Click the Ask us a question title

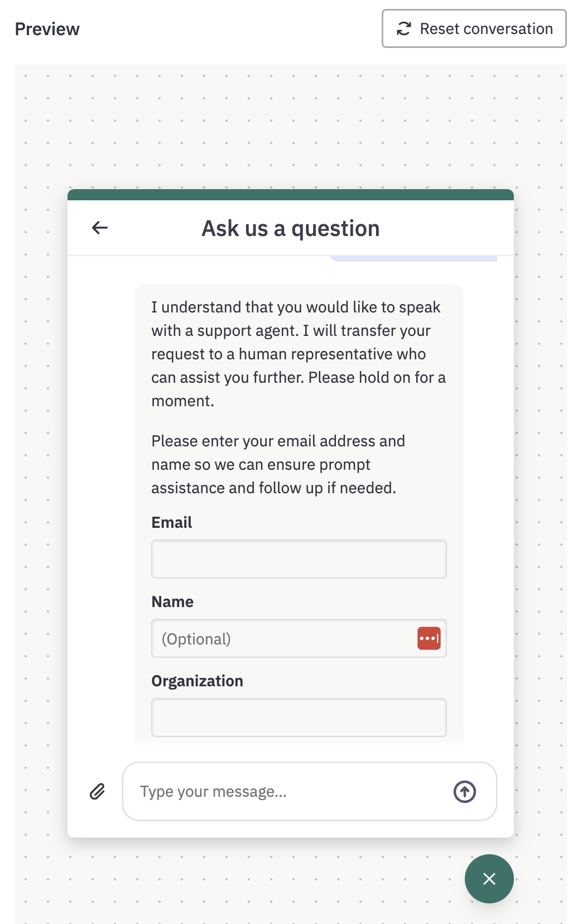click(291, 228)
